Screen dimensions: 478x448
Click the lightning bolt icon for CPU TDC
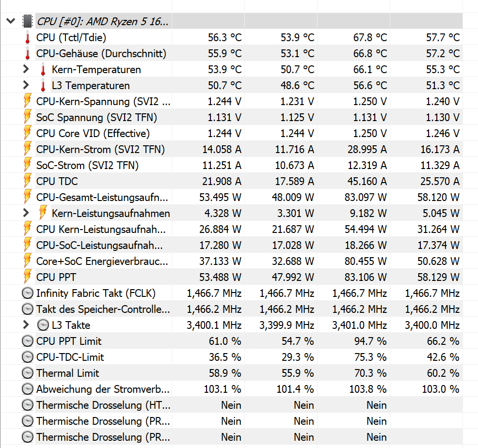28,181
